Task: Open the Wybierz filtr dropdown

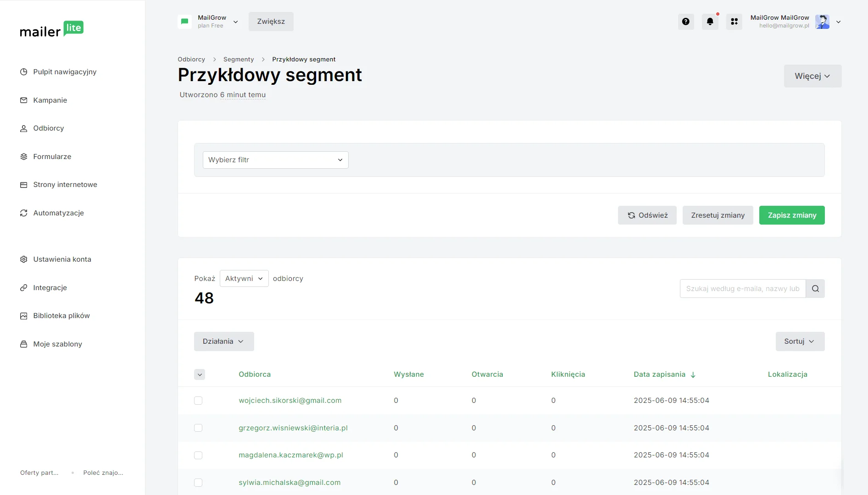Action: [x=275, y=160]
